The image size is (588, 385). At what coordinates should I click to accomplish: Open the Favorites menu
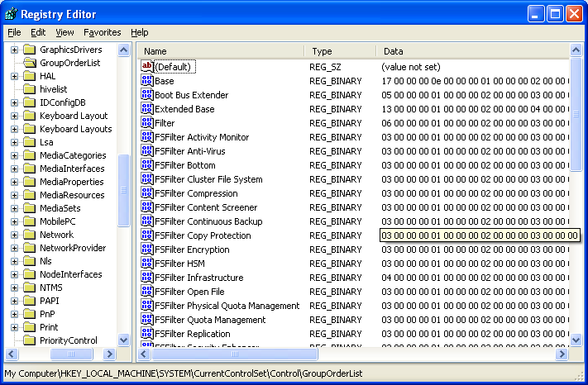pyautogui.click(x=102, y=32)
